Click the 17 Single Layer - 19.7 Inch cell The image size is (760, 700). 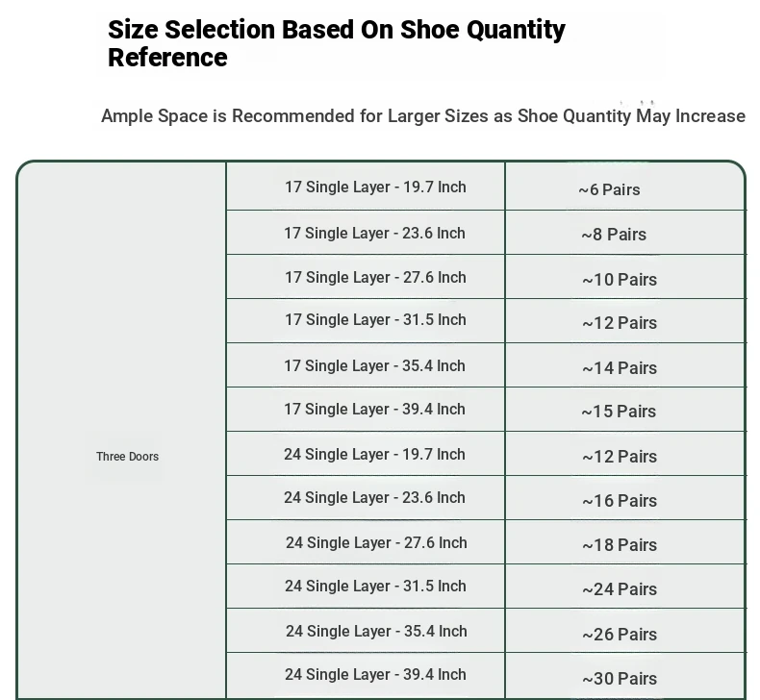(366, 187)
